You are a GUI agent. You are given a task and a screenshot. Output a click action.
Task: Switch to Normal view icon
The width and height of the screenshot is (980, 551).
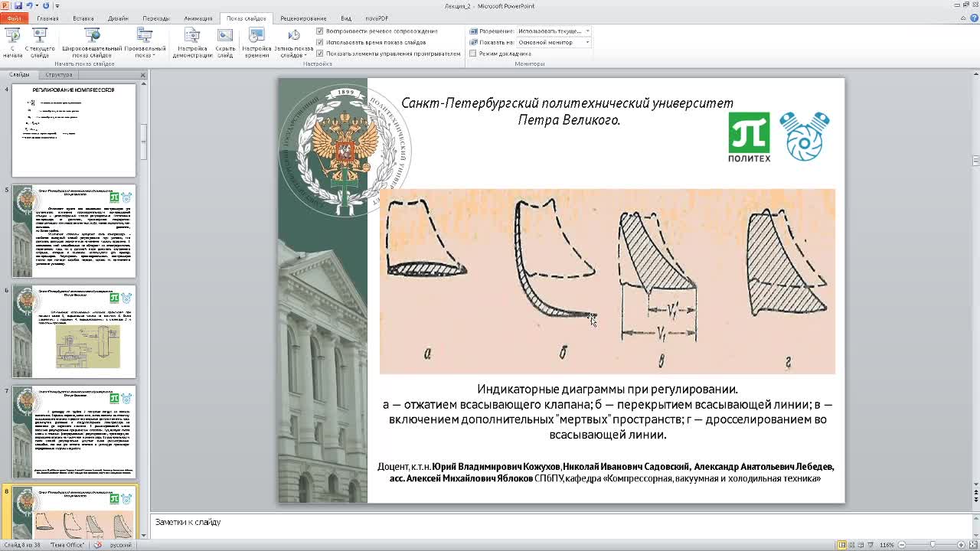pos(841,545)
